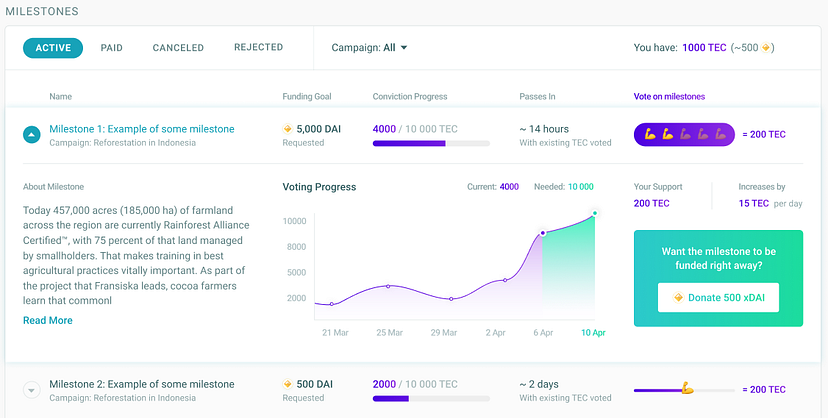Open the Paid milestones tab
The width and height of the screenshot is (828, 418).
click(111, 47)
